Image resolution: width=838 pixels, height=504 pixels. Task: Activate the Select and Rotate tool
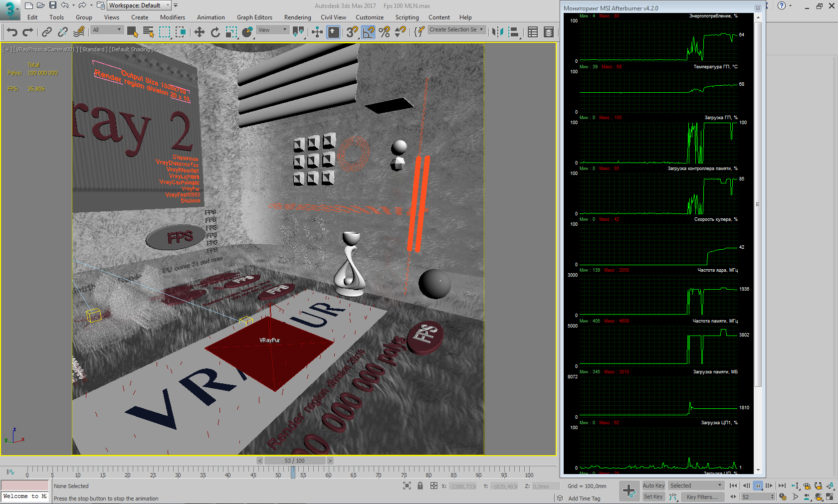(215, 32)
